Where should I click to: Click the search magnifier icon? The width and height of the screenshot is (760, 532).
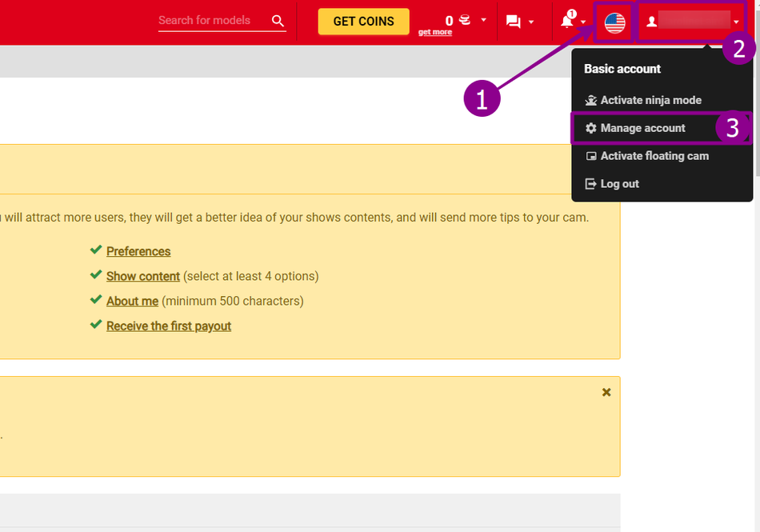(x=278, y=21)
